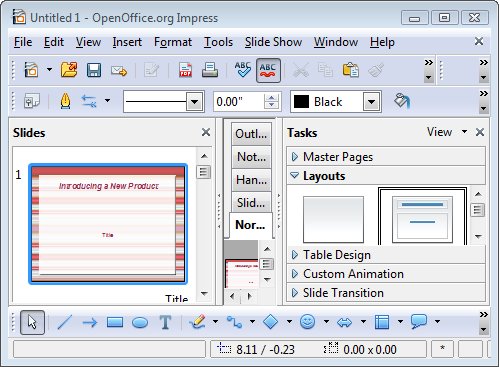
Task: Choose the Title Slide layout thumbnail
Action: 422,220
